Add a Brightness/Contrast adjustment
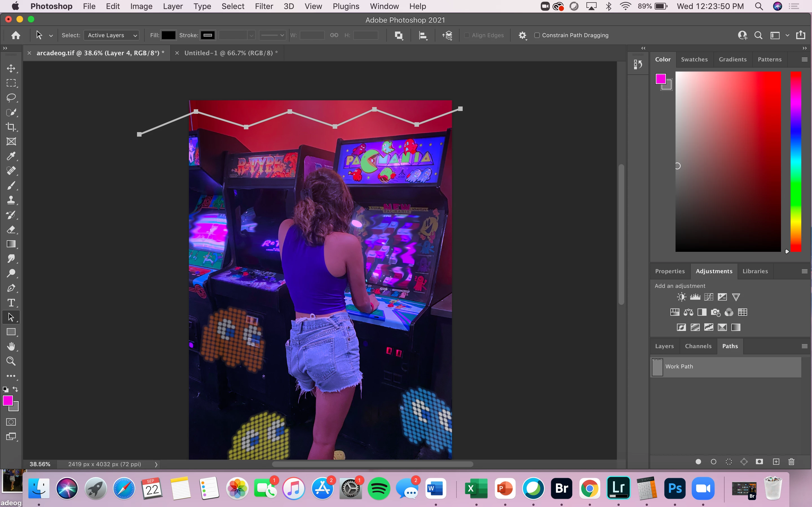Image resolution: width=812 pixels, height=507 pixels. pyautogui.click(x=681, y=297)
